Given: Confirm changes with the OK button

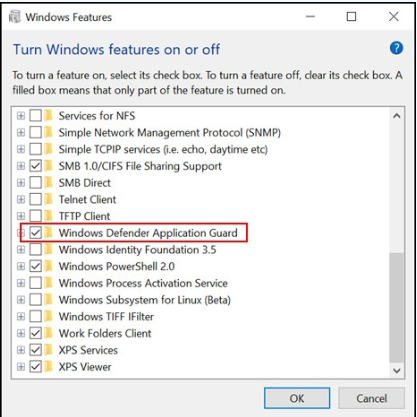Looking at the screenshot, I should [297, 398].
